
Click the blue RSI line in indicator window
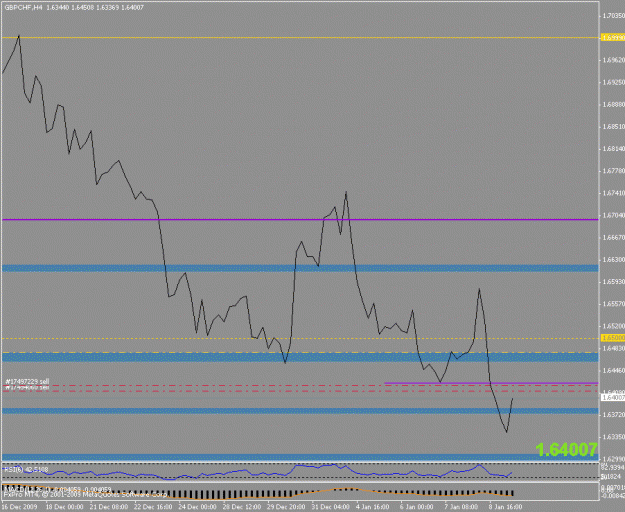pyautogui.click(x=255, y=473)
